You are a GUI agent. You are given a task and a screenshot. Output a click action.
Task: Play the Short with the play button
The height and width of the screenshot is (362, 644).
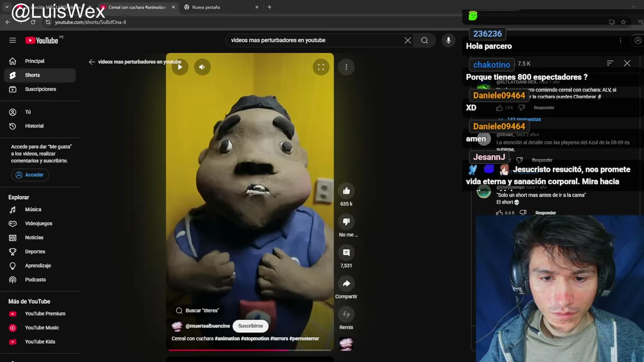[180, 67]
